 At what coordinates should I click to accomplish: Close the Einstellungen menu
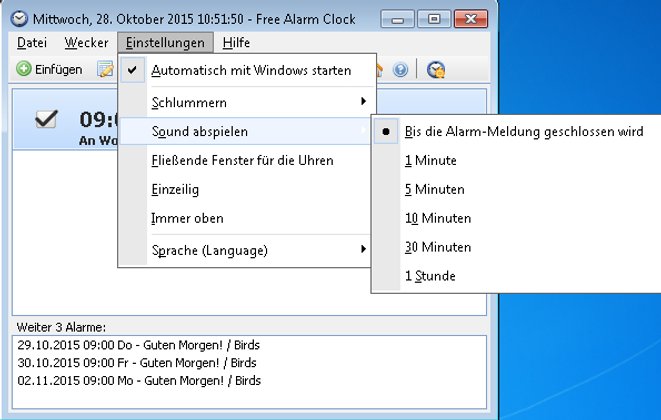(165, 43)
